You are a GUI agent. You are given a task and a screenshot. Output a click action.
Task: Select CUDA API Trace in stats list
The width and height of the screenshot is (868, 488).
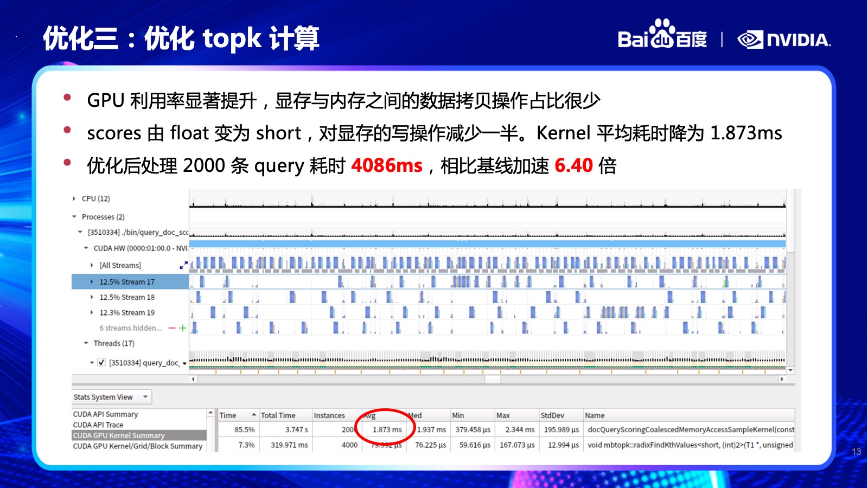point(98,425)
